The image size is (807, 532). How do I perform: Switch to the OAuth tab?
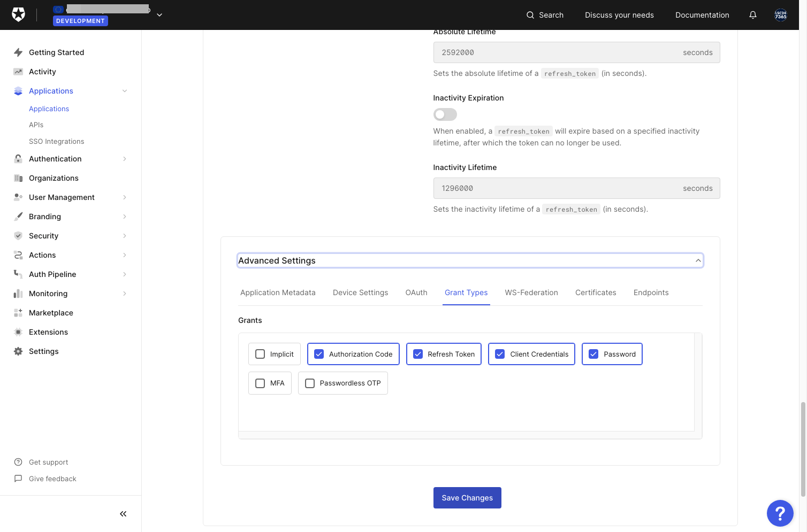416,292
